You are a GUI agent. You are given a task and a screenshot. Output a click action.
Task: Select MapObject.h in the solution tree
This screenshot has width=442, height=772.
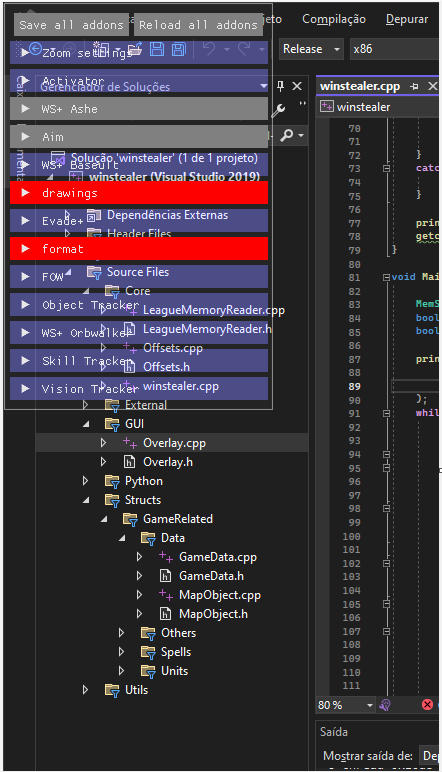[213, 614]
